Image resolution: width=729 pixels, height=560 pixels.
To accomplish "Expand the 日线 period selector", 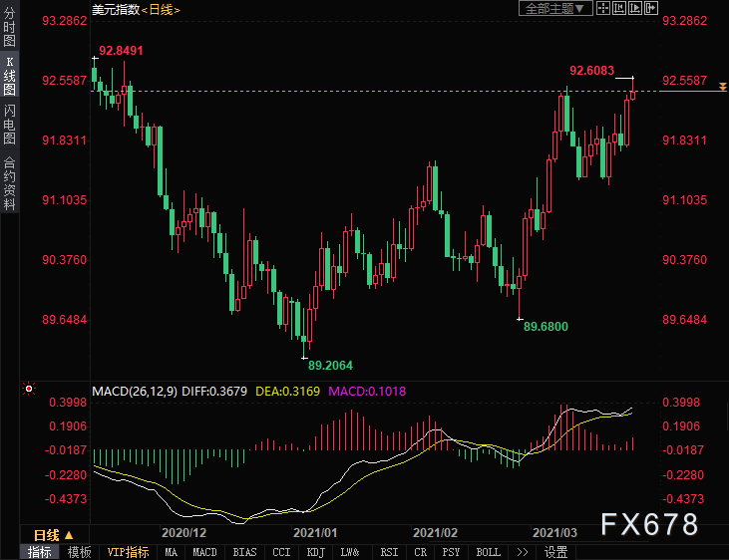I will (x=53, y=535).
